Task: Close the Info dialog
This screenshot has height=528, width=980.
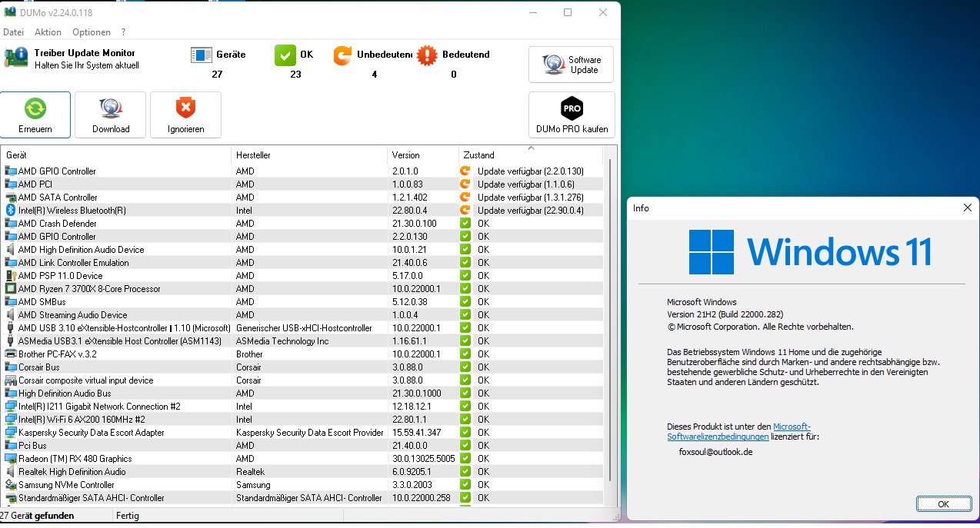Action: [x=967, y=208]
